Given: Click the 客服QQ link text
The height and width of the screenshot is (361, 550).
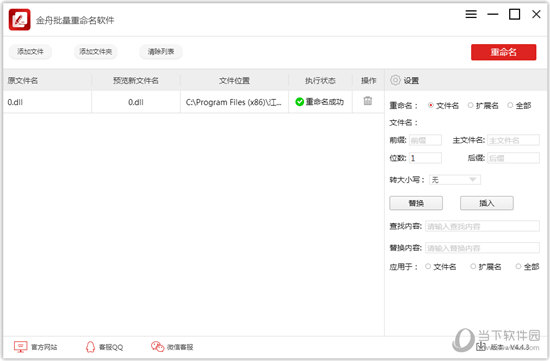Looking at the screenshot, I should 111,347.
